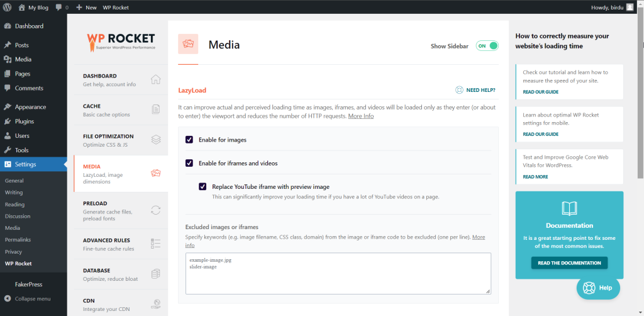Click the Media page header image icon
Screen dimensions: 644x316
pos(188,44)
